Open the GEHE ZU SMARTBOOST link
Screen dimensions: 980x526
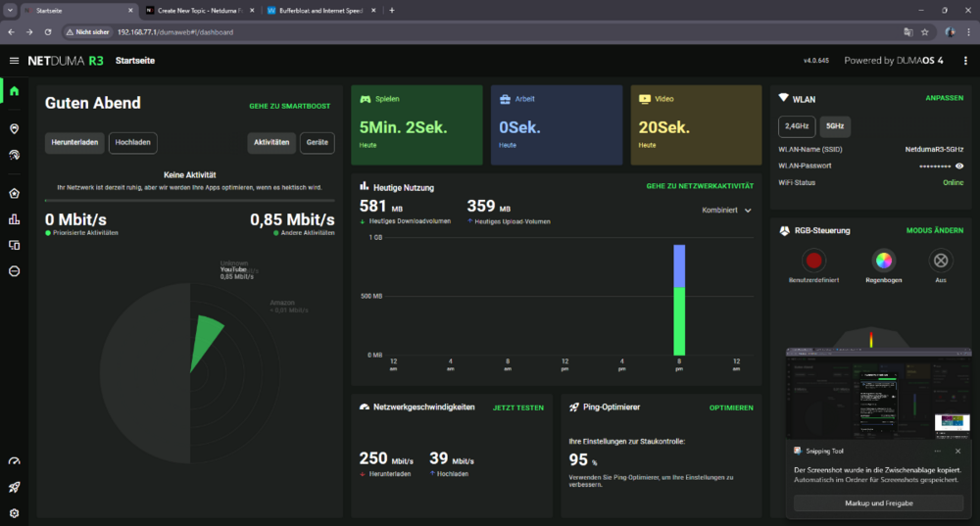pyautogui.click(x=292, y=106)
